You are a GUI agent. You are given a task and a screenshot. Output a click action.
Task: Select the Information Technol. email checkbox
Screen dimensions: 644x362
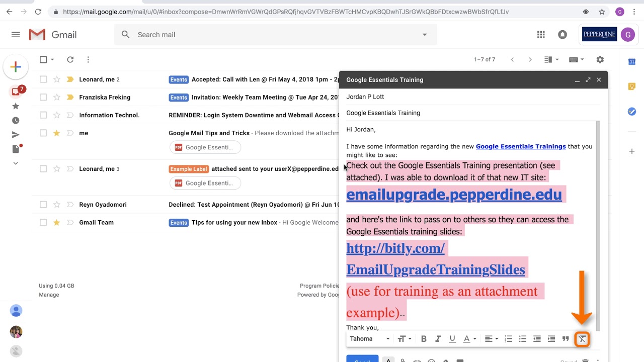click(43, 115)
